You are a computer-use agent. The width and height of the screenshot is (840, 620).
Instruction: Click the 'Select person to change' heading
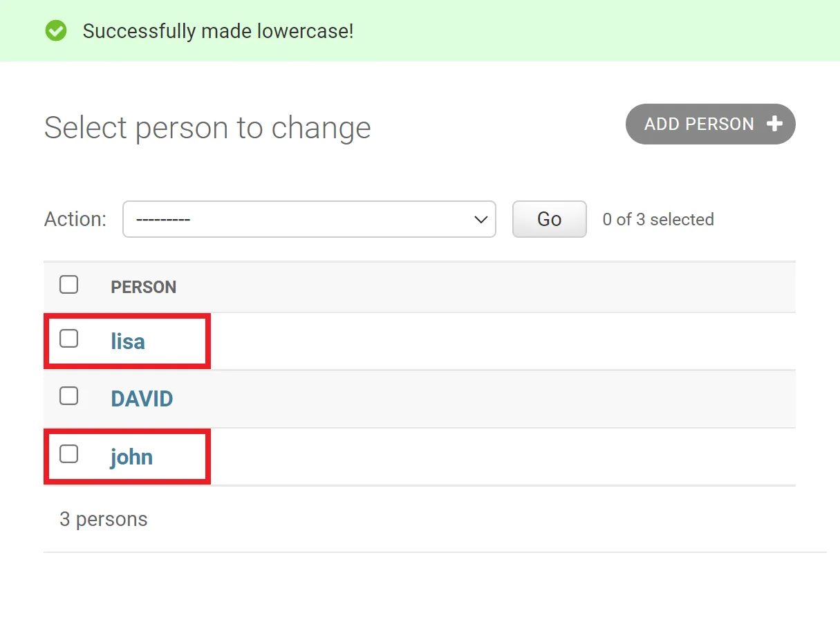[x=207, y=128]
